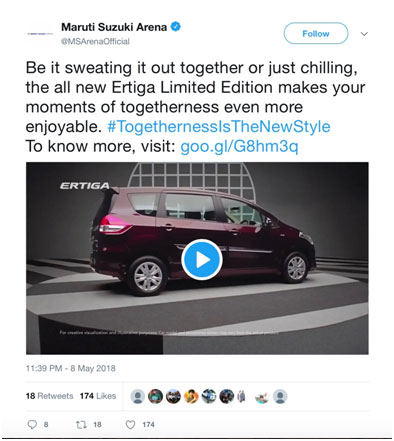This screenshot has width=394, height=441.
Task: Click the last grey liker avatar
Action: pos(280,396)
